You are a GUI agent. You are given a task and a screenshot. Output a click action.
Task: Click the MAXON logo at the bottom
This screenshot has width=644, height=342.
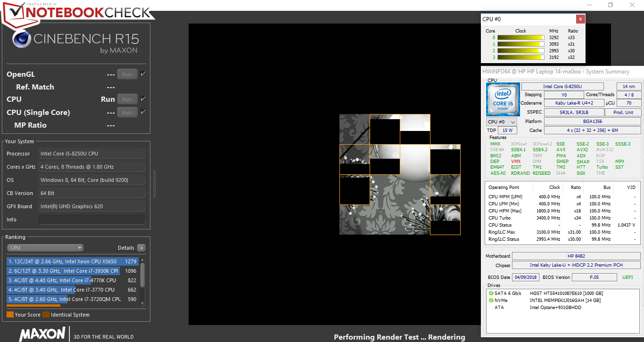pyautogui.click(x=42, y=334)
